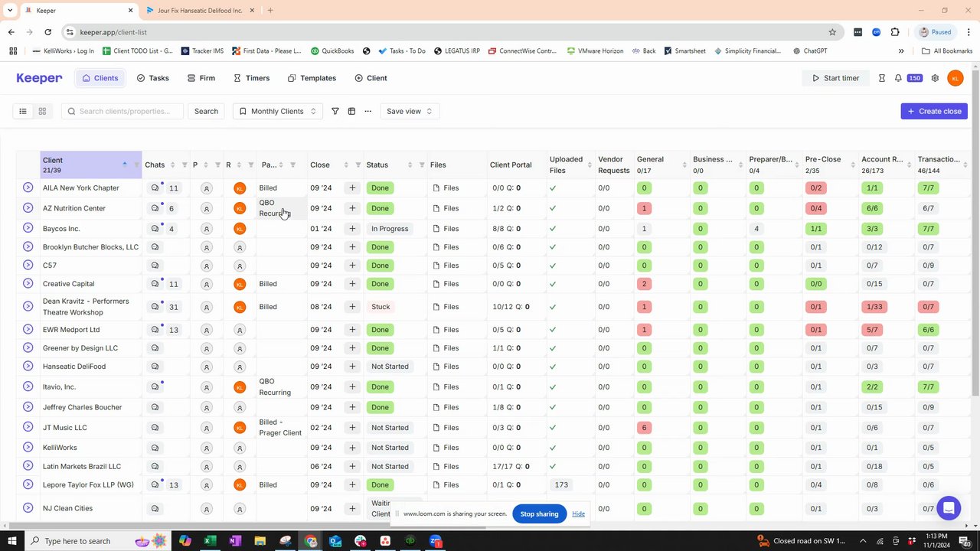The height and width of the screenshot is (551, 980).
Task: Open OneNote from the taskbar
Action: point(234,541)
